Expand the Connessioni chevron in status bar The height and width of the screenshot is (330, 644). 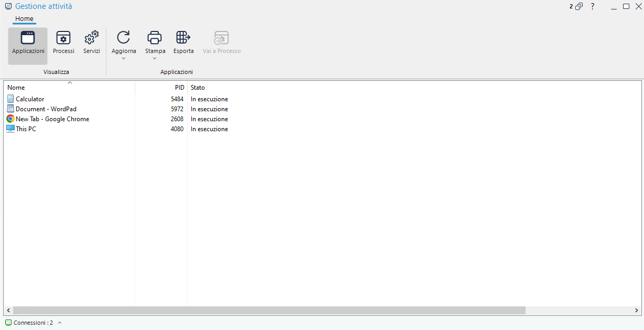point(60,323)
